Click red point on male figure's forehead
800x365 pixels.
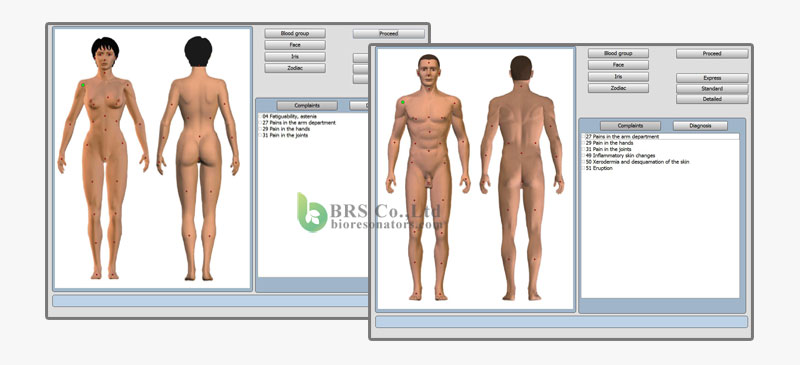(x=429, y=64)
